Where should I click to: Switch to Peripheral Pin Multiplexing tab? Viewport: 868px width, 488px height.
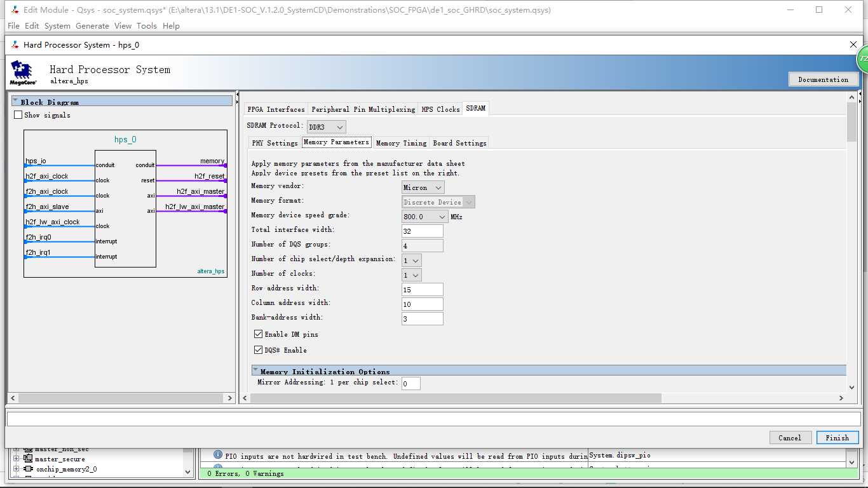coord(363,109)
